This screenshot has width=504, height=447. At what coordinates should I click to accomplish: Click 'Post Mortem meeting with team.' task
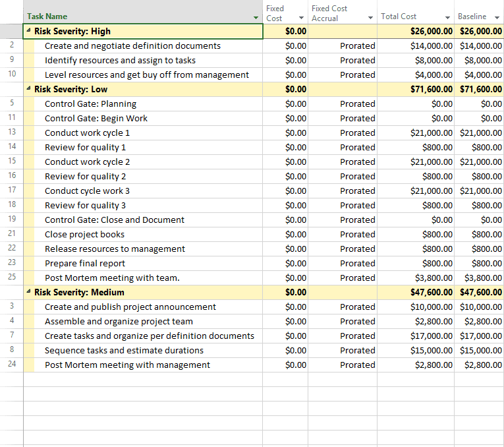112,278
